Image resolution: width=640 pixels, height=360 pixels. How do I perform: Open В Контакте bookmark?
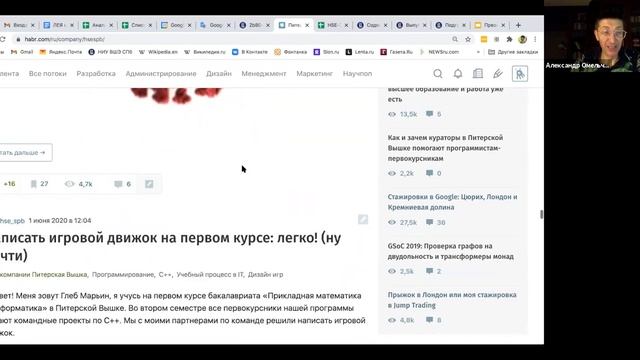[250, 52]
